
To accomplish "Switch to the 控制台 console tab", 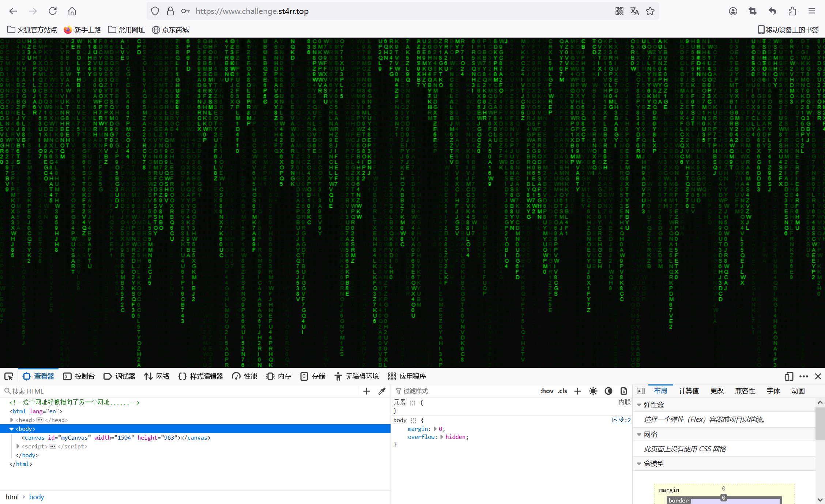I will pyautogui.click(x=79, y=376).
